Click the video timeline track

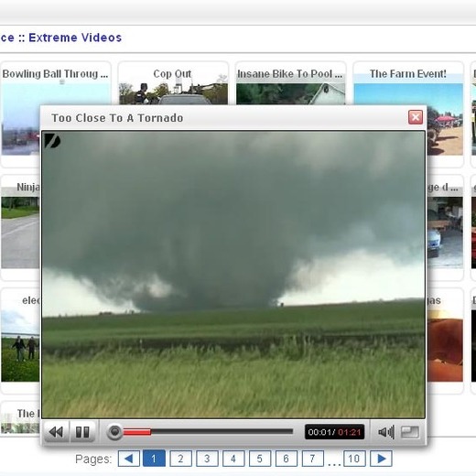[x=208, y=432]
